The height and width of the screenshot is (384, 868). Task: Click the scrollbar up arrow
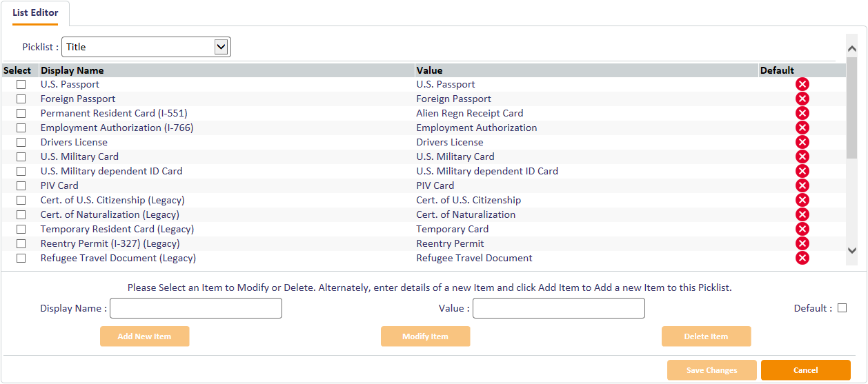coord(852,49)
